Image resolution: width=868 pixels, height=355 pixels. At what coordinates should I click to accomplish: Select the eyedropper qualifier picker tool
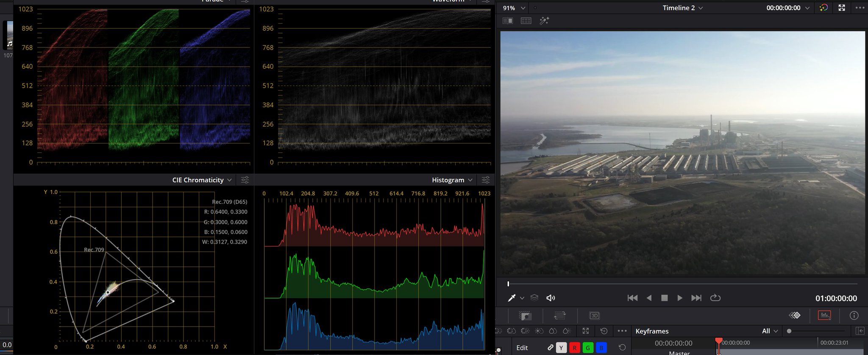(x=512, y=298)
